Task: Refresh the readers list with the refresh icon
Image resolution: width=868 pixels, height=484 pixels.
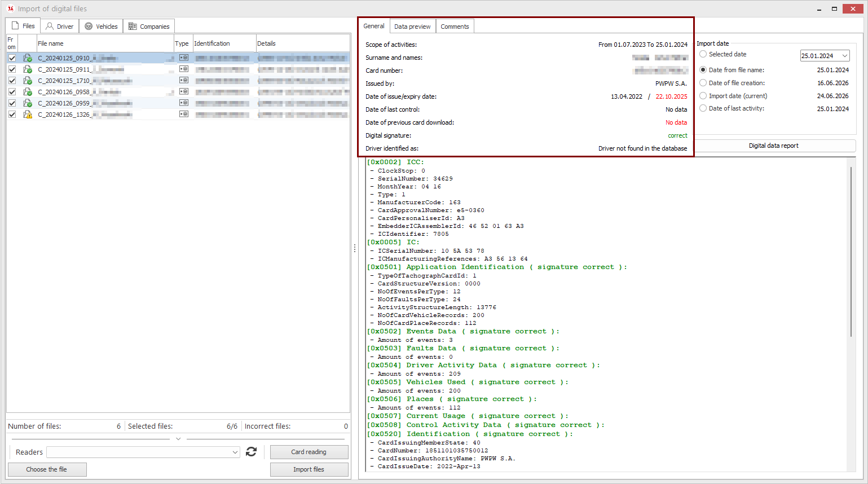Action: click(x=251, y=452)
